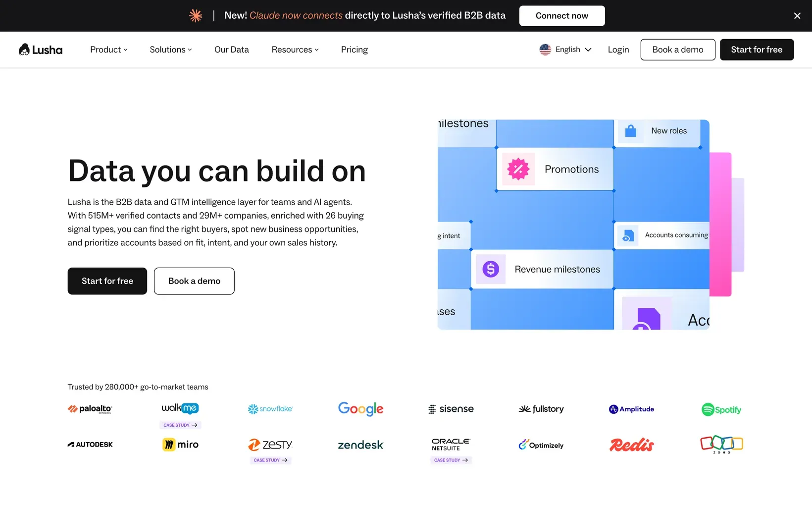Screen dimensions: 812x508
Task: Expand the Solutions dropdown menu
Action: (171, 50)
